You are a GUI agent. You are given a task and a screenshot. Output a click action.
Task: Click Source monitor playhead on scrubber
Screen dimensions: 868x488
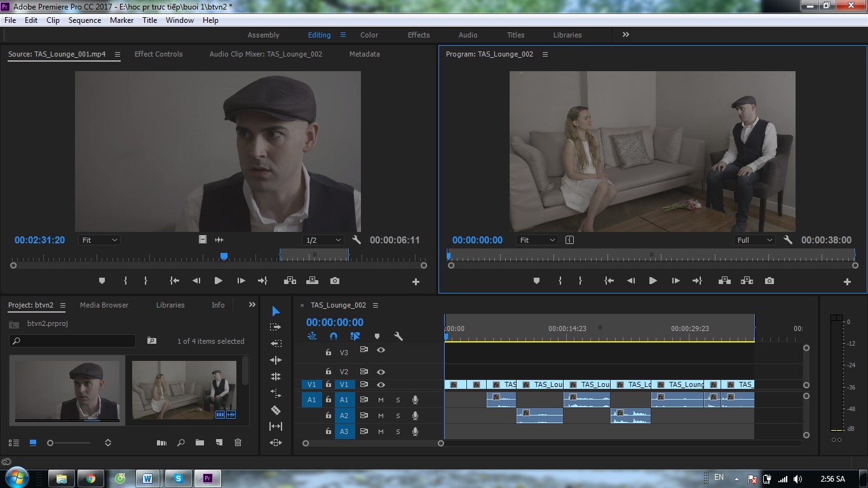[x=224, y=256]
